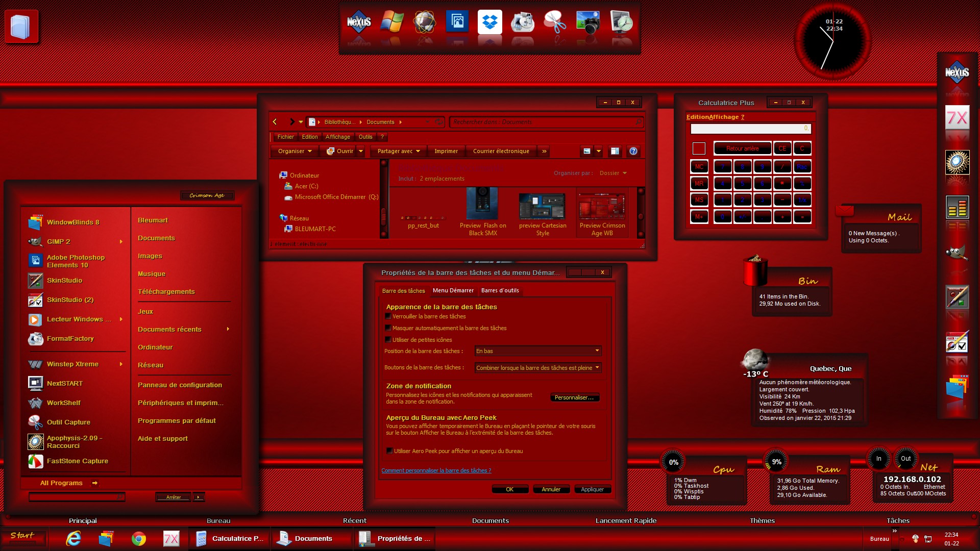
Task: Open the blue picture icon in the top dock
Action: (x=457, y=22)
